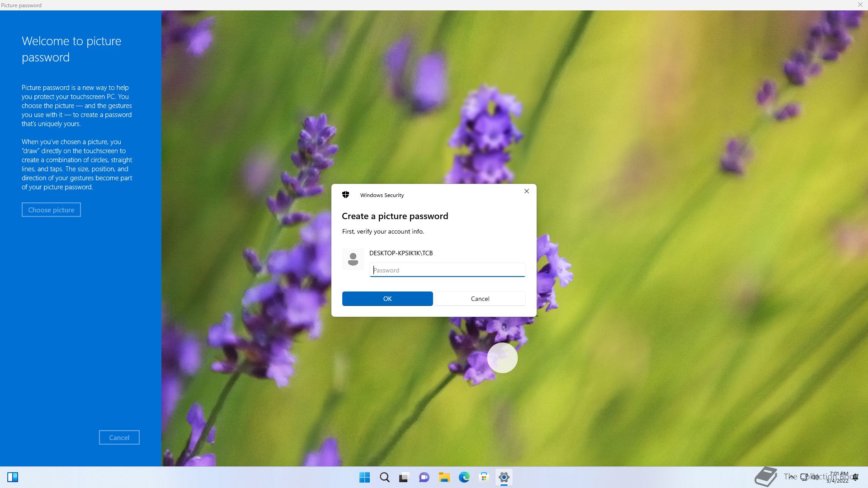The height and width of the screenshot is (488, 868).
Task: Open the volume control in the system tray
Action: click(x=815, y=476)
